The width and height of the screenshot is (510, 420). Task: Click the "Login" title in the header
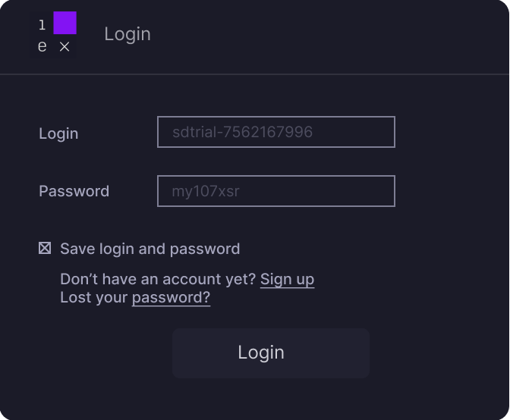pyautogui.click(x=127, y=34)
